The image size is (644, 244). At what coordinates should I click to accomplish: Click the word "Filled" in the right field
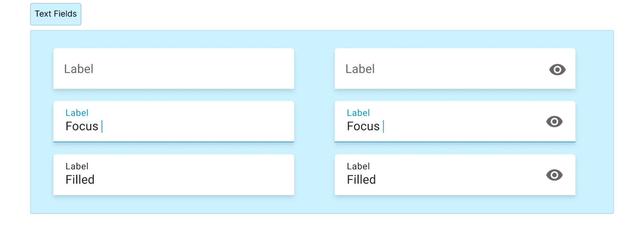click(361, 180)
